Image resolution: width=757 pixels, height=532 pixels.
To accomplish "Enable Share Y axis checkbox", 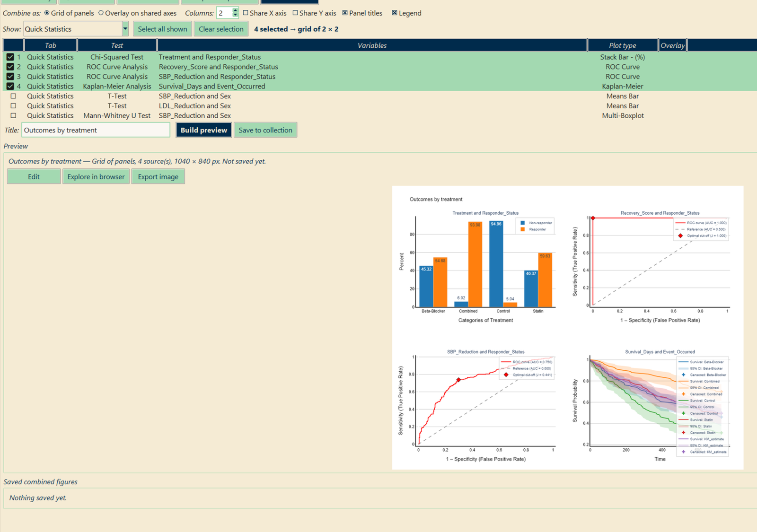I will click(x=295, y=13).
